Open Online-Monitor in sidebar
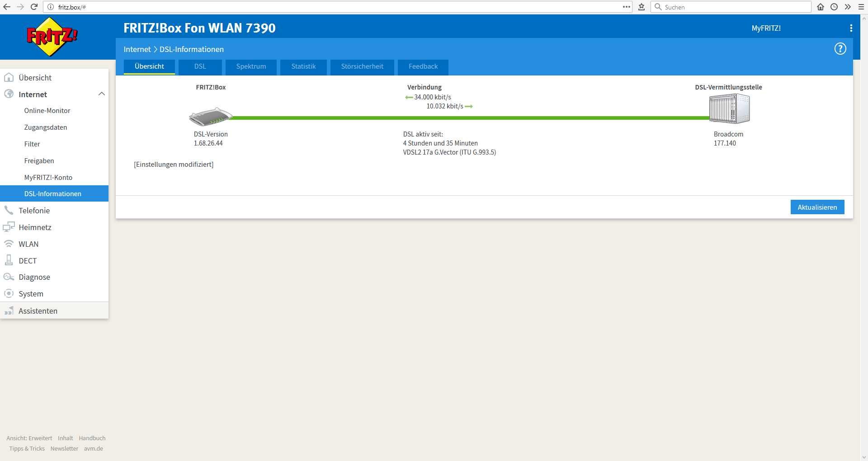 click(47, 111)
